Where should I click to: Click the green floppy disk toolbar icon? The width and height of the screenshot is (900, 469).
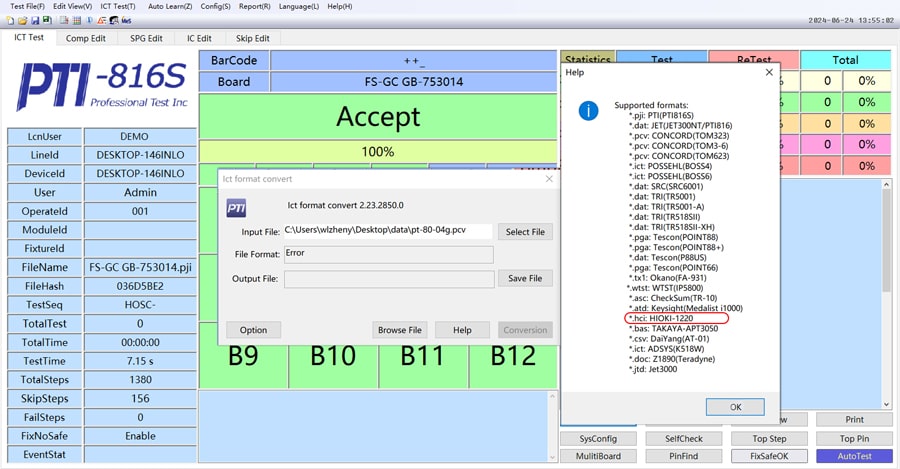click(x=47, y=20)
